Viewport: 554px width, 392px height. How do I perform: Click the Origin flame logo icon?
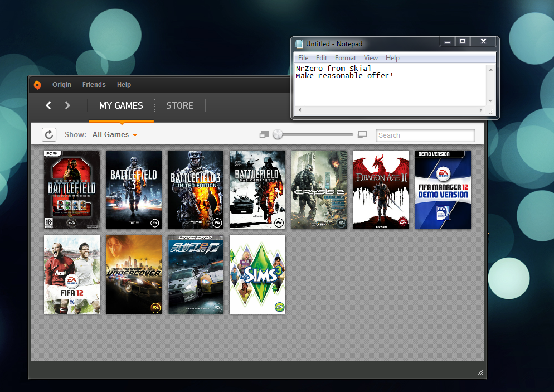click(37, 85)
